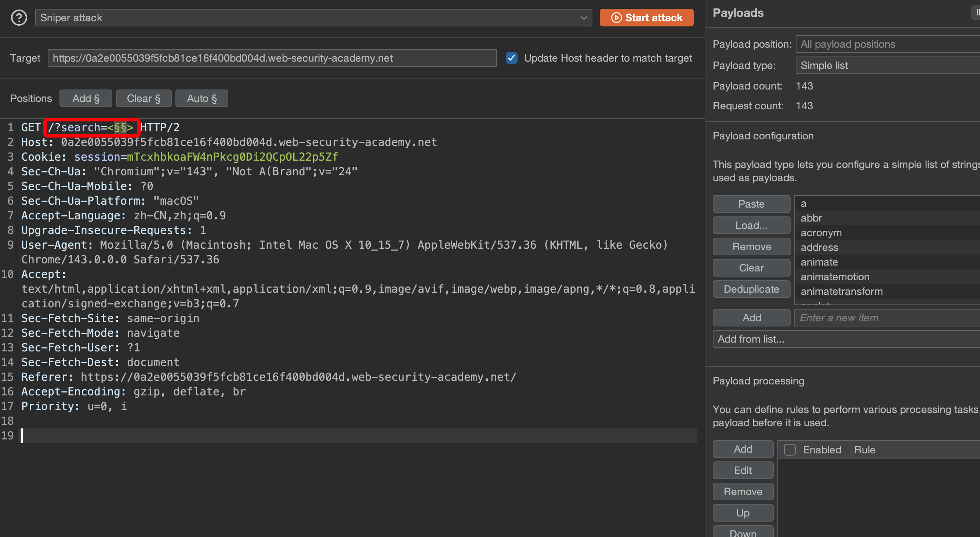The image size is (980, 537).
Task: Open the Payload type Simple list dropdown
Action: tap(886, 65)
